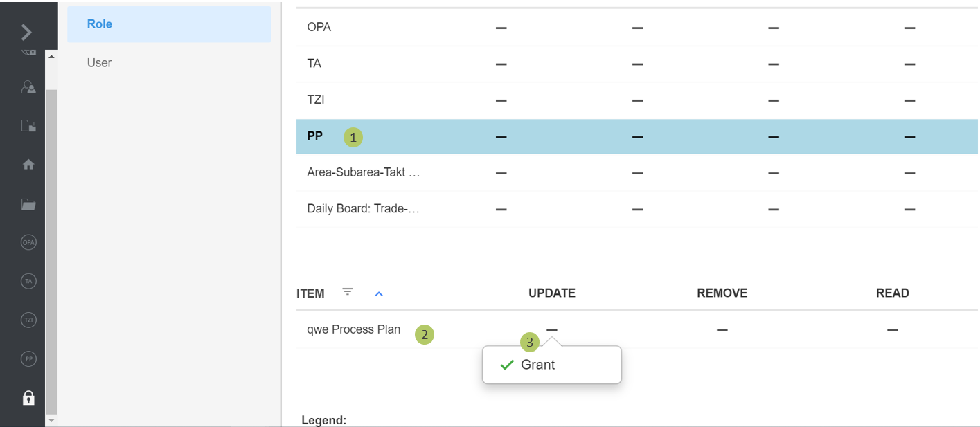Open the folder icon in the sidebar
The width and height of the screenshot is (980, 427).
(x=28, y=204)
